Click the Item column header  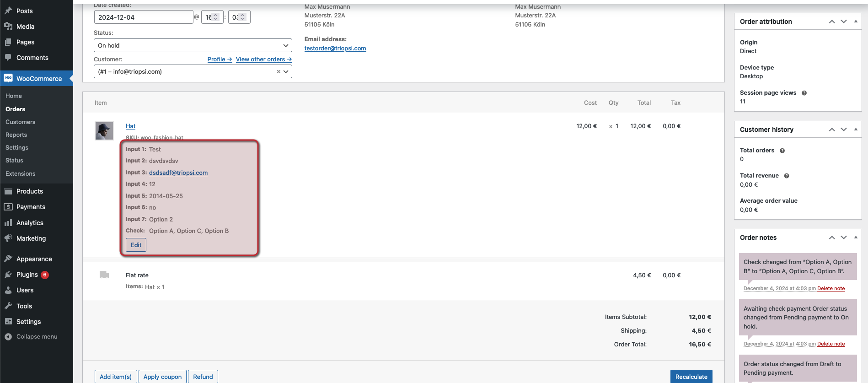pos(101,103)
